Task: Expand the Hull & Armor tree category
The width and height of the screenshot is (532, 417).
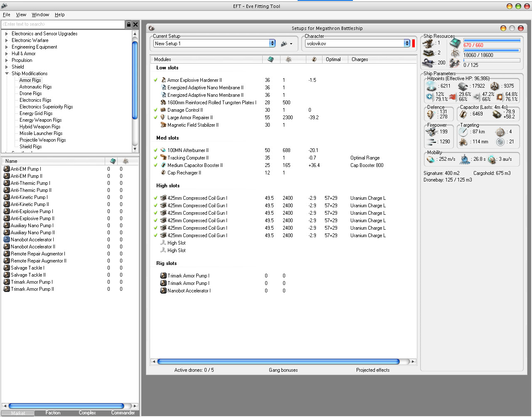Action: click(x=7, y=54)
